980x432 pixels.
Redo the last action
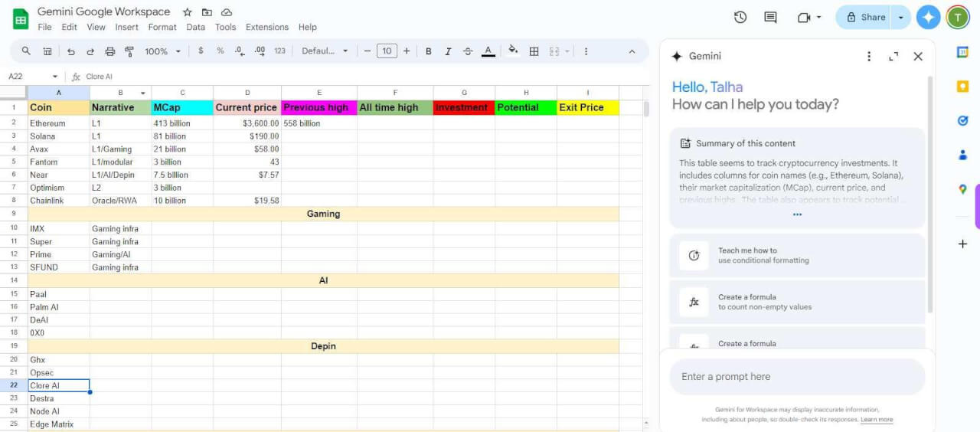pos(90,51)
